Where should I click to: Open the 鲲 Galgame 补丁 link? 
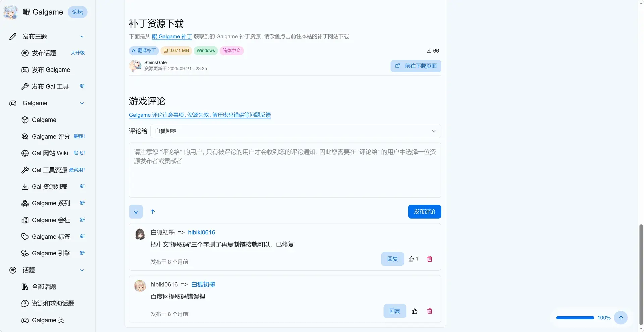tap(172, 36)
